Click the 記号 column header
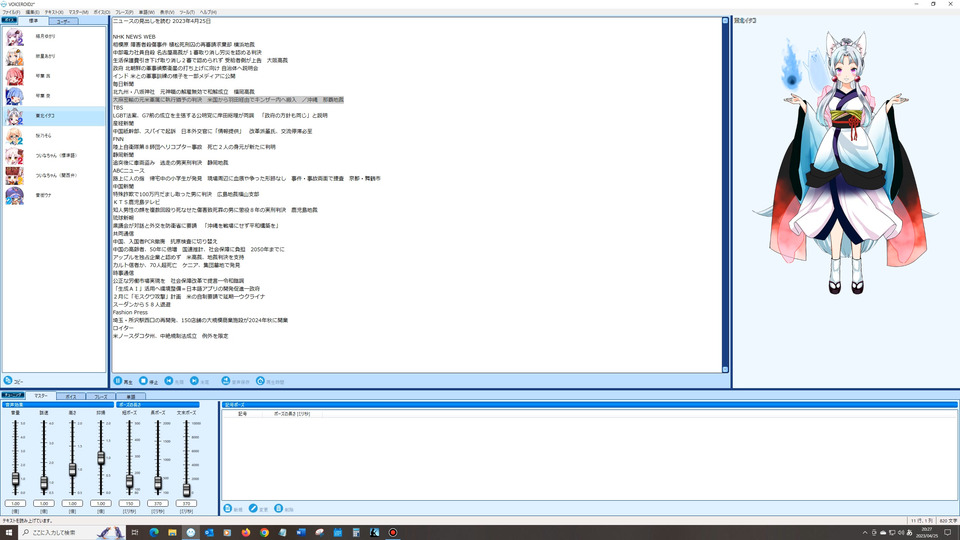Image resolution: width=960 pixels, height=540 pixels. click(x=242, y=414)
